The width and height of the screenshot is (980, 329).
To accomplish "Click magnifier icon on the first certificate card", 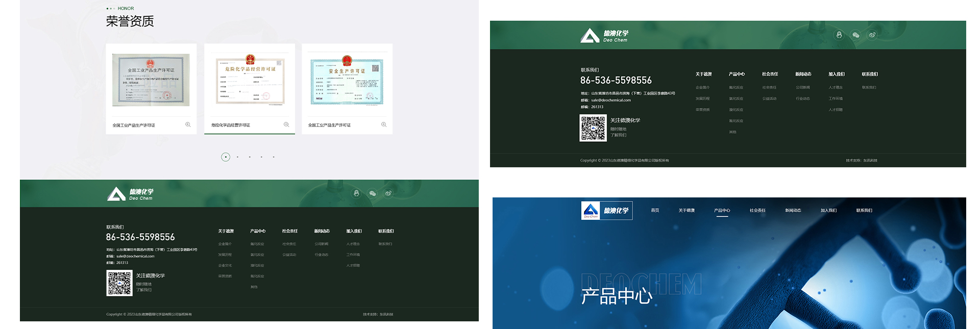I will tap(188, 124).
